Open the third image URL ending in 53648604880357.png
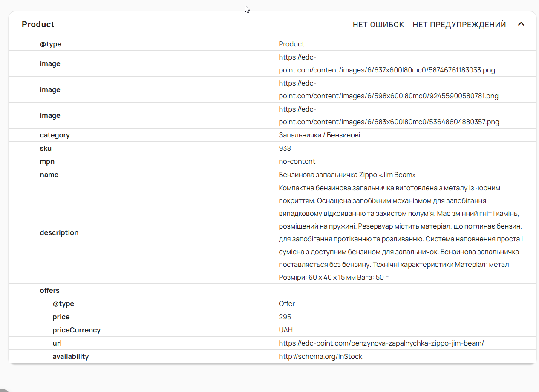Viewport: 539px width, 392px height. (x=389, y=116)
